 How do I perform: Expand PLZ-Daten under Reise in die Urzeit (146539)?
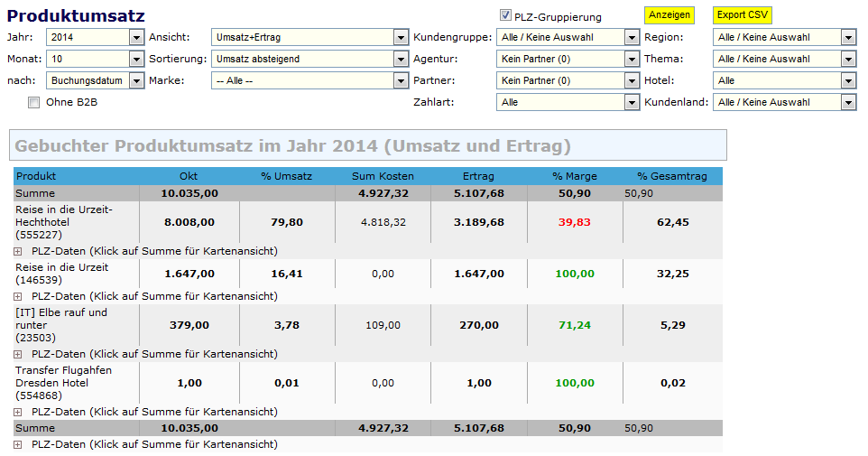[x=18, y=296]
